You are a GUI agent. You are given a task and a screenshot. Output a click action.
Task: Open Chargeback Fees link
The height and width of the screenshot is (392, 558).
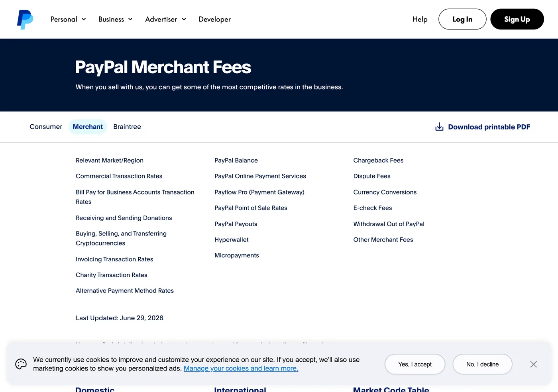(378, 160)
